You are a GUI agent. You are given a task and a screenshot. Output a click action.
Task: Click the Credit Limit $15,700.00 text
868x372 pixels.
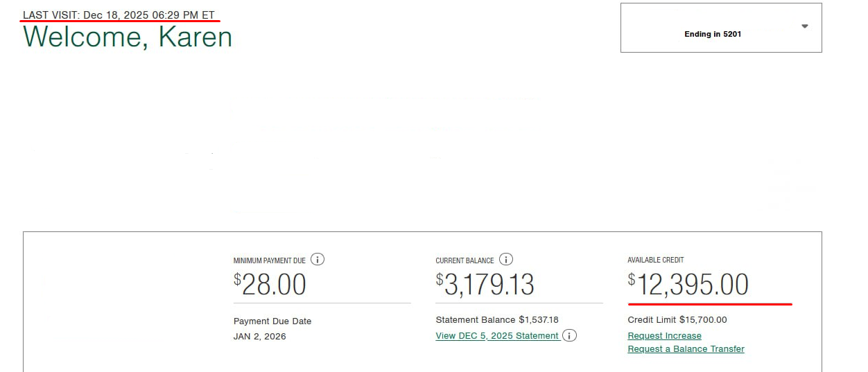(677, 320)
